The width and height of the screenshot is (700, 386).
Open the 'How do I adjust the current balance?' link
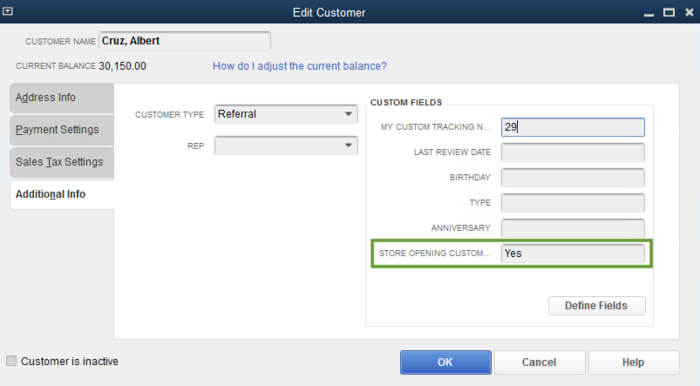pos(300,66)
